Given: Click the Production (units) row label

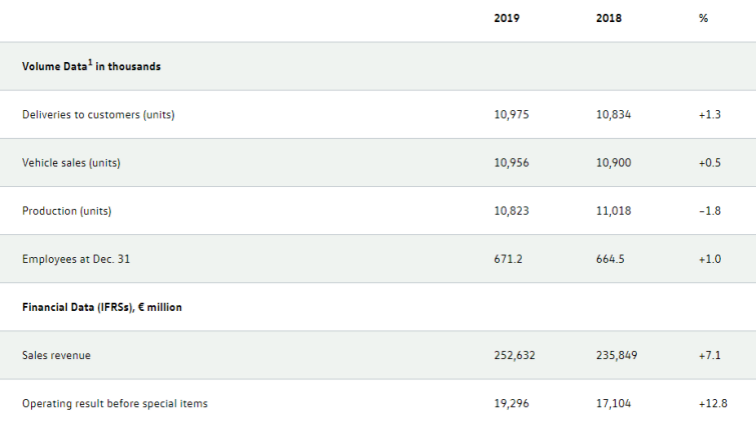Looking at the screenshot, I should [x=67, y=210].
